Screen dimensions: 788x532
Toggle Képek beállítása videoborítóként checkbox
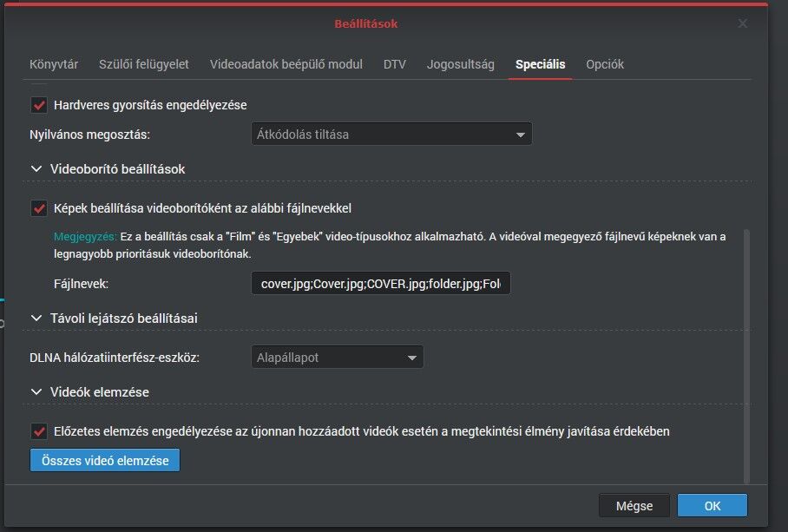pos(39,208)
